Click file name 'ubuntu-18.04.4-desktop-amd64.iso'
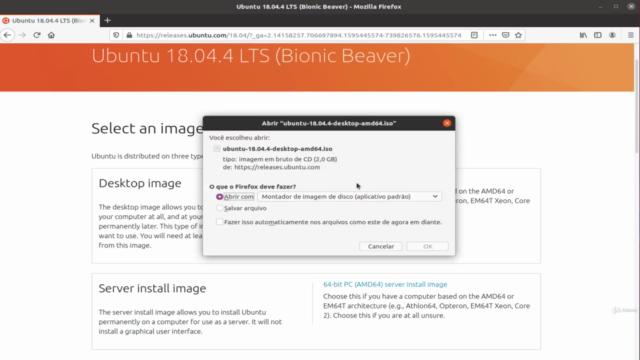Image resolution: width=640 pixels, height=360 pixels. pyautogui.click(x=278, y=149)
